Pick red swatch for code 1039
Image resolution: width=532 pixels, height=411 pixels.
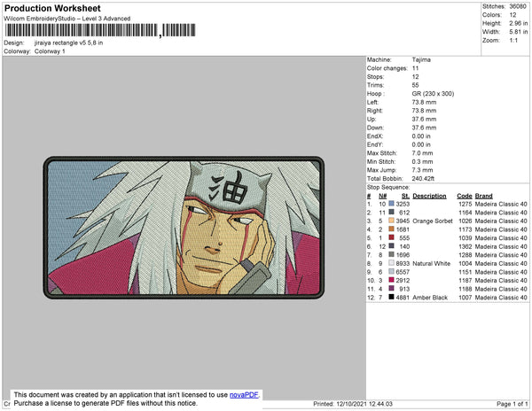(391, 237)
